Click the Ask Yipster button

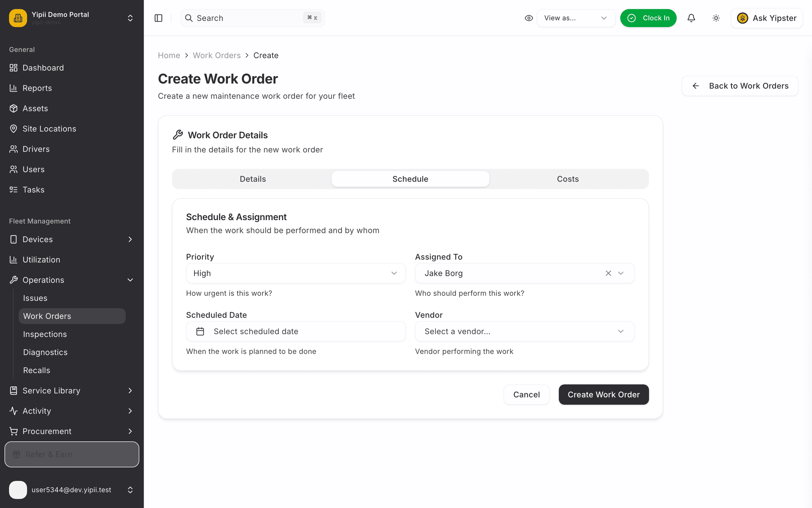point(767,18)
